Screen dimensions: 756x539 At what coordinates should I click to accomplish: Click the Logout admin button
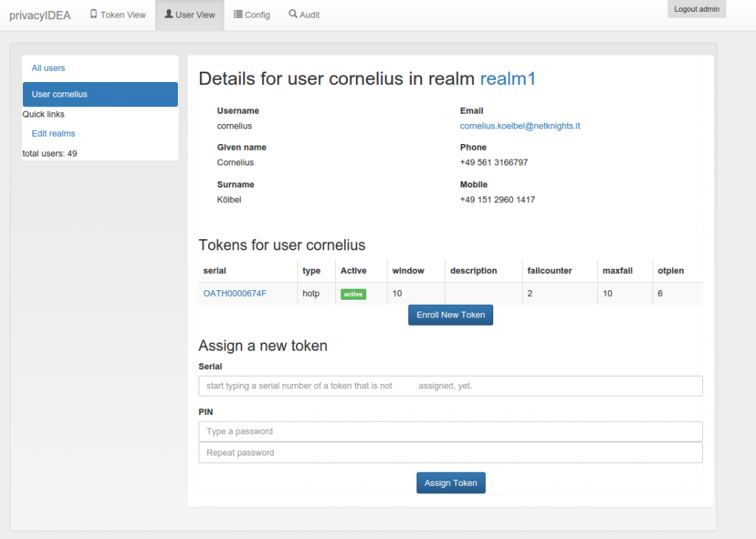click(x=696, y=10)
